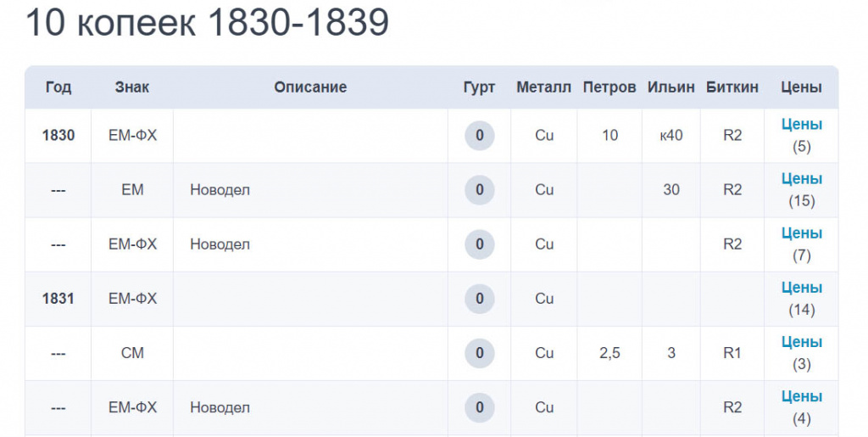Open Цены link showing 15 prices
The width and height of the screenshot is (868, 437).
pos(801,179)
